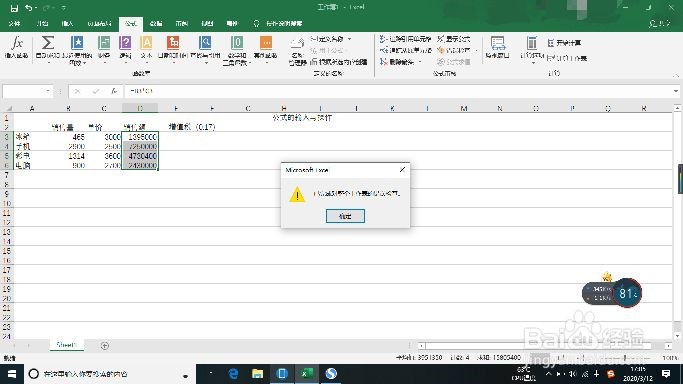Open Math & Trig functions dropdown

coord(237,51)
